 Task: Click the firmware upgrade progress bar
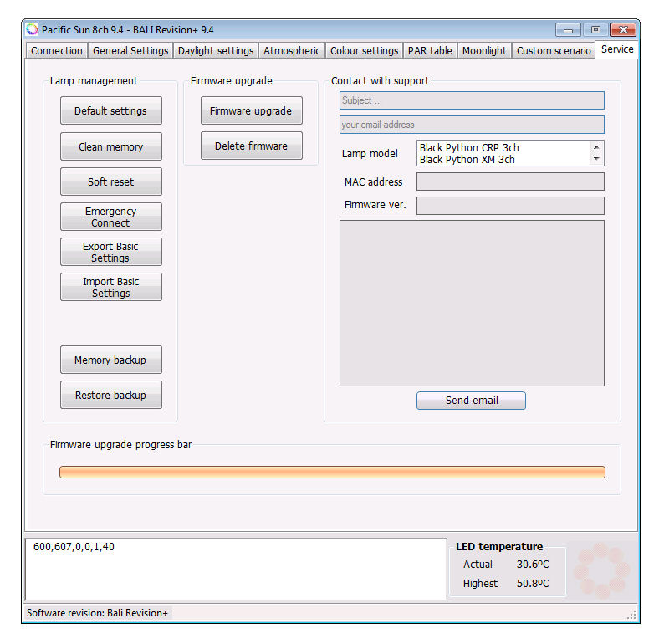pos(332,473)
